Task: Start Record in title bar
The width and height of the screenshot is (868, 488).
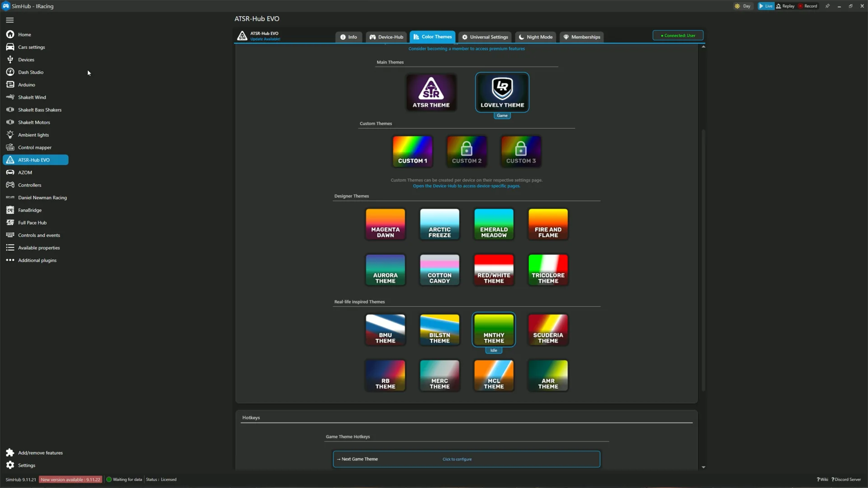Action: click(x=807, y=6)
